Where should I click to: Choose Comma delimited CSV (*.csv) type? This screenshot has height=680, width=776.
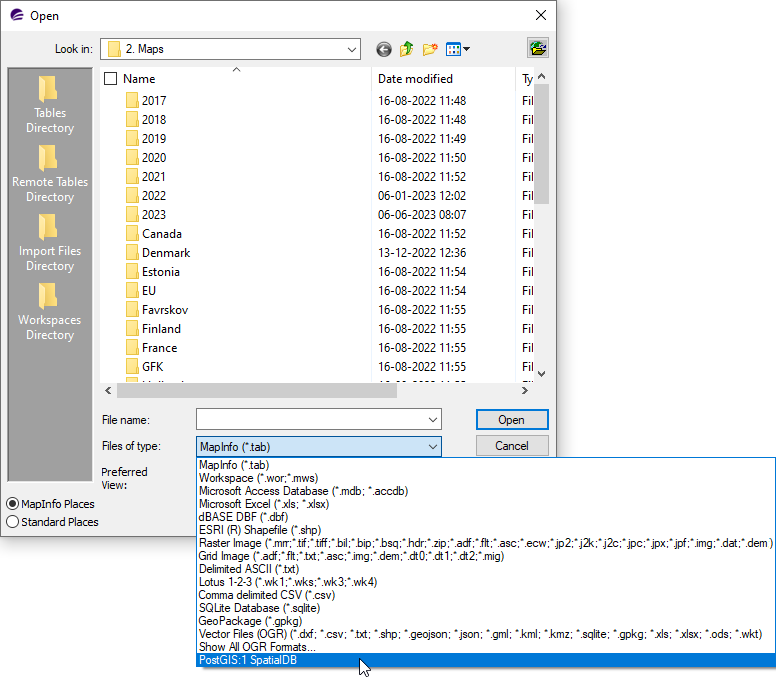(485, 595)
